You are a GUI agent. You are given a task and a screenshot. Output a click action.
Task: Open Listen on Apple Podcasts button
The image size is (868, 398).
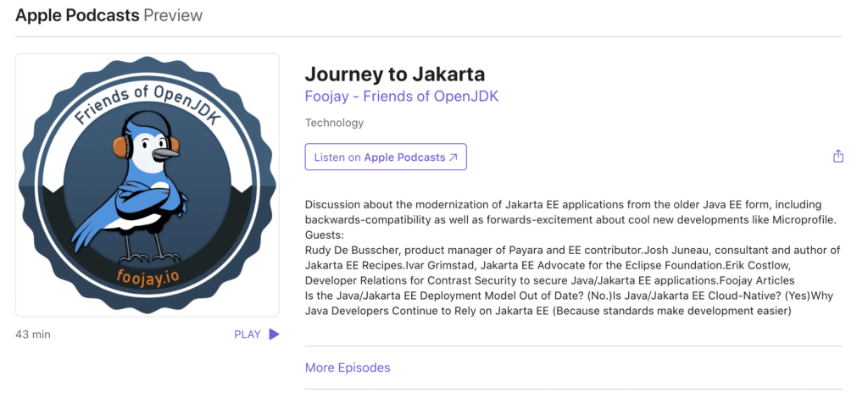click(x=386, y=157)
